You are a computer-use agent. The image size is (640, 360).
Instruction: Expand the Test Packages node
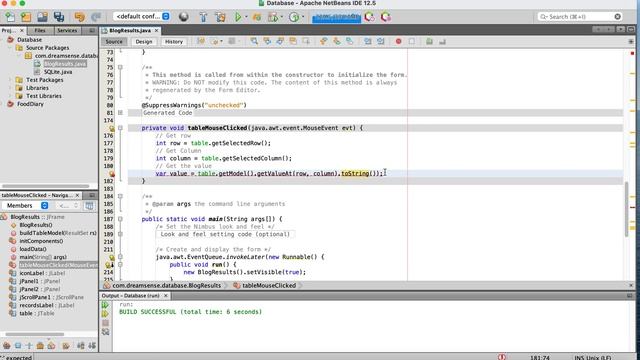11,80
